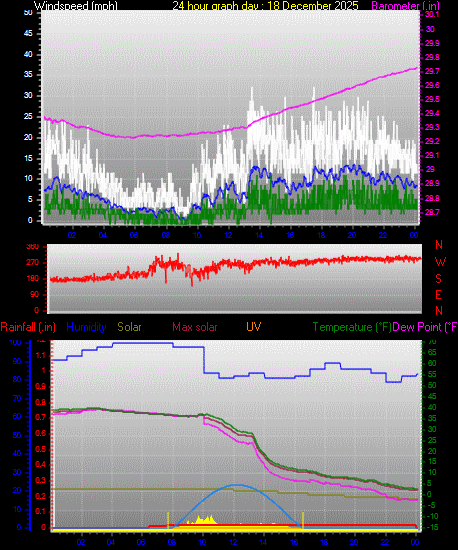458x550 pixels.
Task: Click the '270' wind direction axis value
Action: click(x=33, y=263)
